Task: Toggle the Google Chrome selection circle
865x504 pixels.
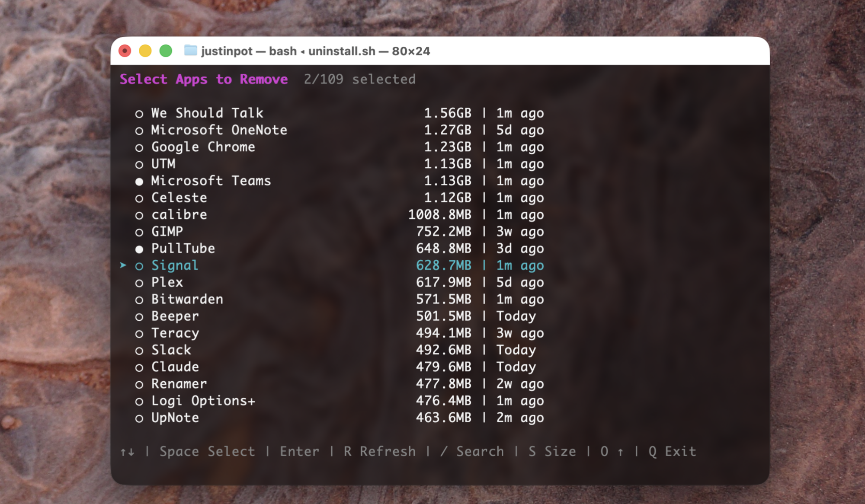Action: [x=139, y=148]
